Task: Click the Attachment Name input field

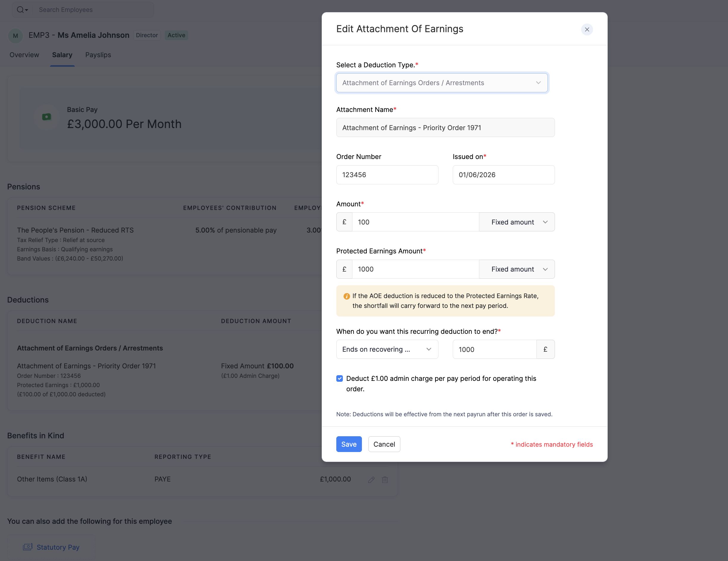Action: coord(445,127)
